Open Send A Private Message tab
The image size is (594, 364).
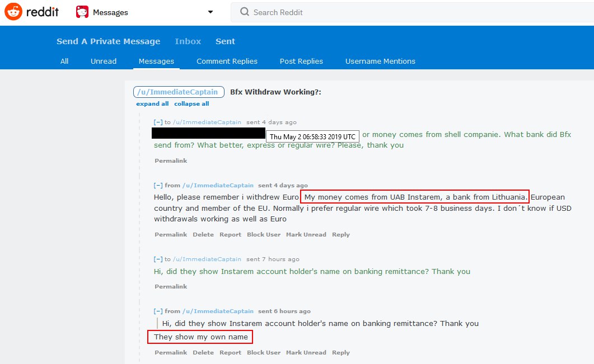[x=109, y=41]
